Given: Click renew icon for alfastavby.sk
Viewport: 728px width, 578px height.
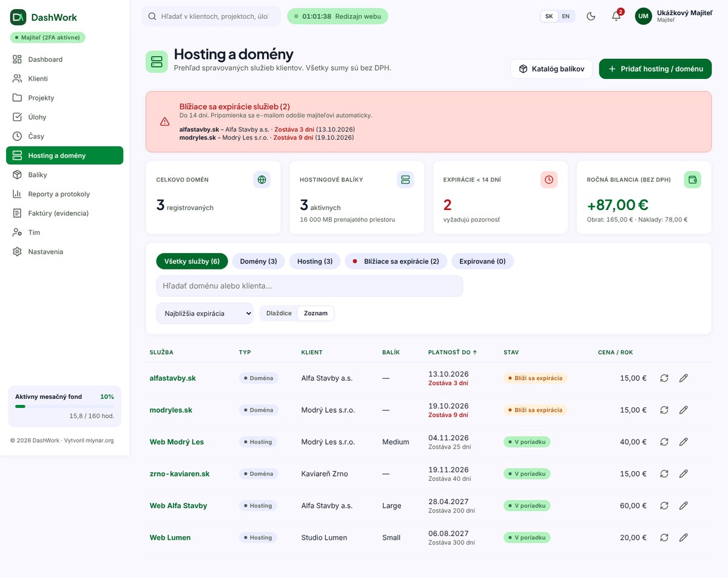Looking at the screenshot, I should [x=664, y=378].
